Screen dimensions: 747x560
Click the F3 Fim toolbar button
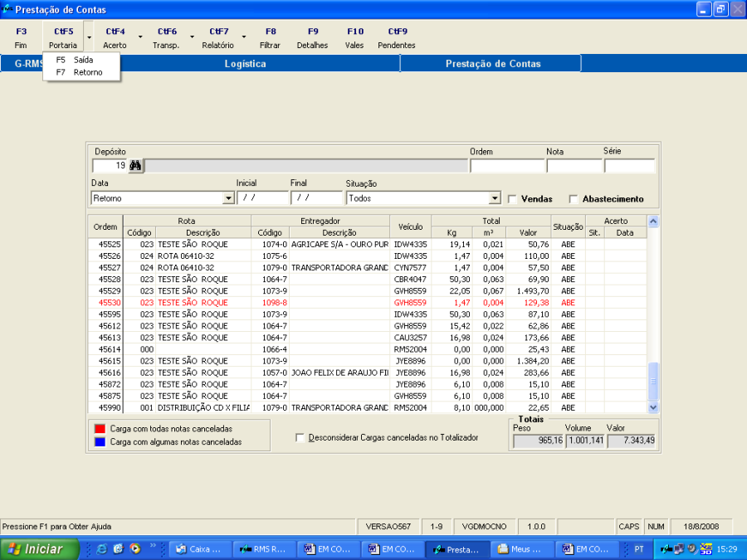pyautogui.click(x=21, y=37)
